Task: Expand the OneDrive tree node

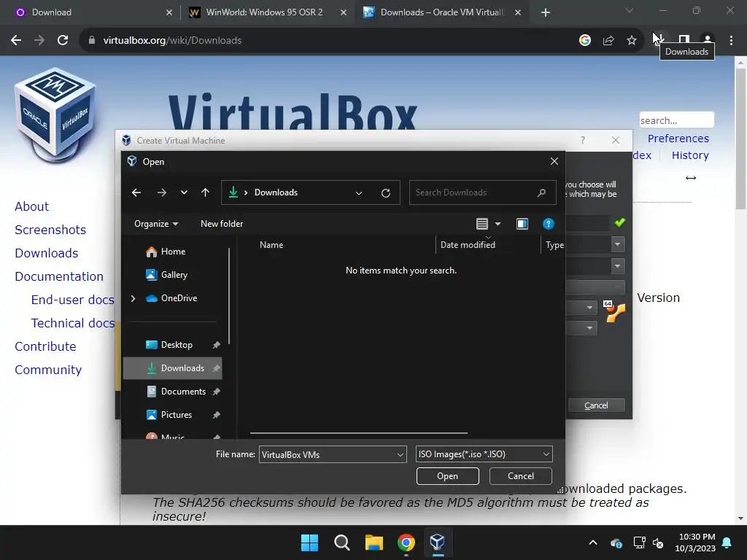Action: 133,298
